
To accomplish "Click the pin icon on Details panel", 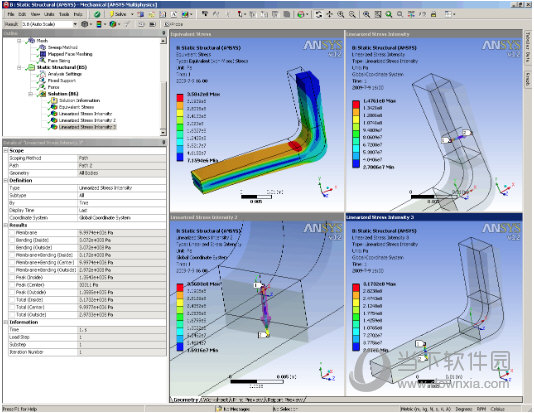I will [164, 142].
